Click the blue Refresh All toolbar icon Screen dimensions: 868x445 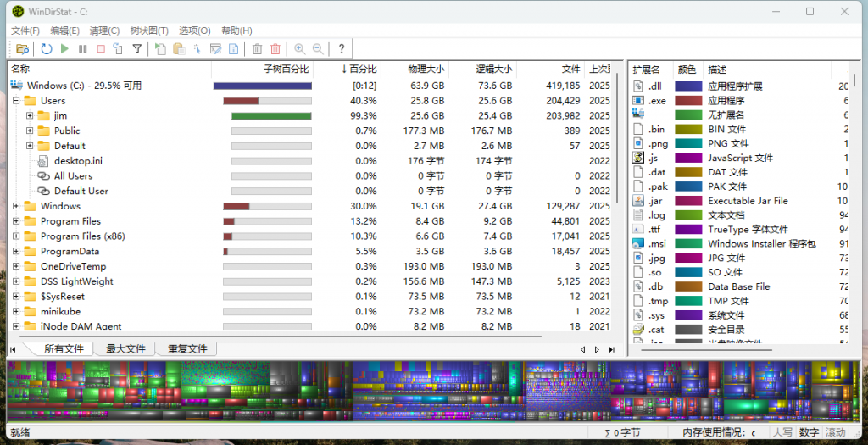(x=47, y=48)
